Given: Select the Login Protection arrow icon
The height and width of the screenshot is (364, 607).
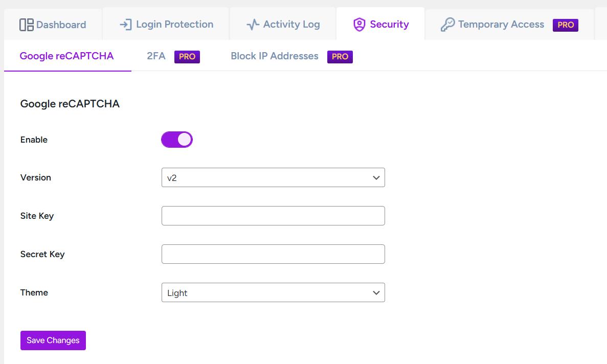Looking at the screenshot, I should [124, 24].
